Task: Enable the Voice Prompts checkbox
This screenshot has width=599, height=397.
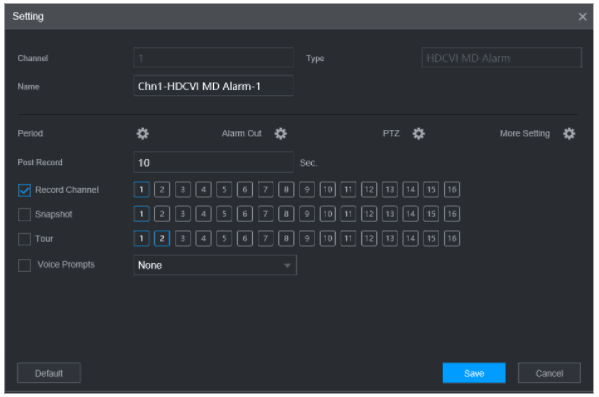Action: tap(24, 265)
